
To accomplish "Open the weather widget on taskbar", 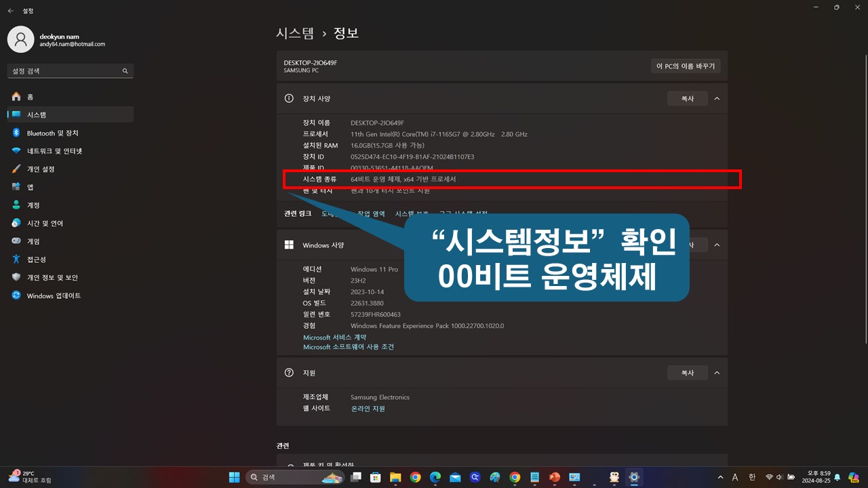I will (30, 477).
